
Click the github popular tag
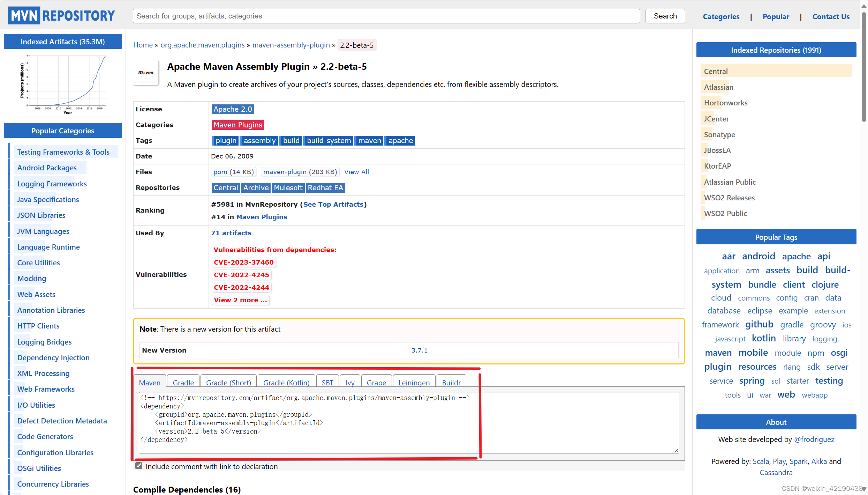[759, 325]
